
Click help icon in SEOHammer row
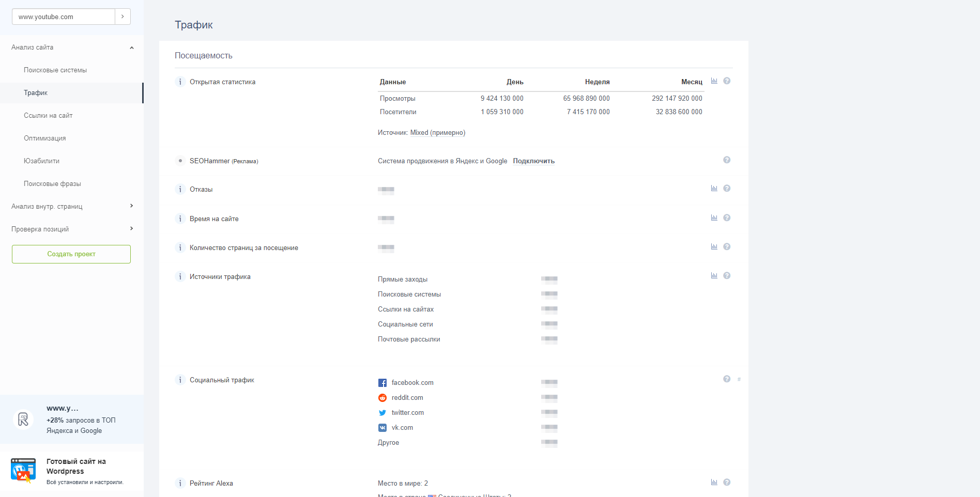pyautogui.click(x=727, y=160)
